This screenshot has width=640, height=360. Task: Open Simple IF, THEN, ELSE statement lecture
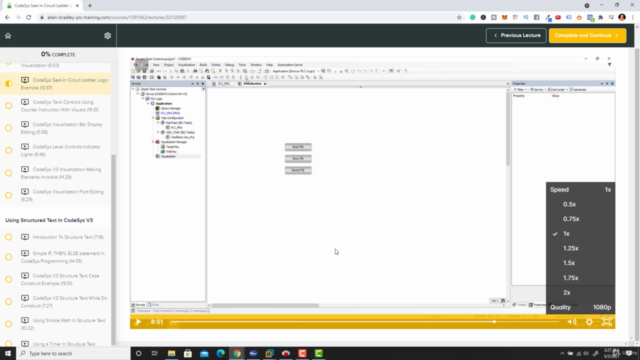click(x=63, y=257)
